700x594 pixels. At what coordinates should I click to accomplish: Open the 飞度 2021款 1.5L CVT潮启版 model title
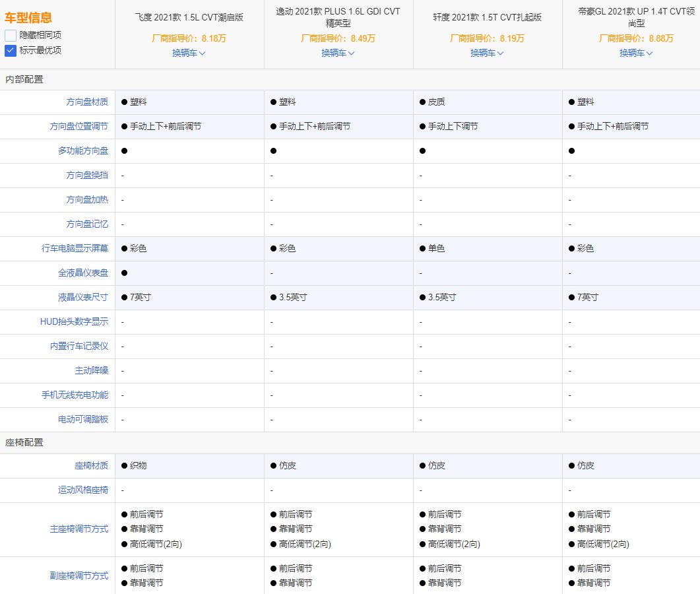coord(189,17)
